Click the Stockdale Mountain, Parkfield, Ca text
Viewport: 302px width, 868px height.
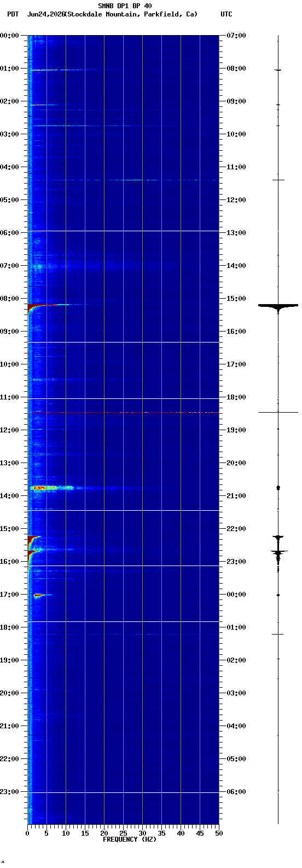point(131,14)
